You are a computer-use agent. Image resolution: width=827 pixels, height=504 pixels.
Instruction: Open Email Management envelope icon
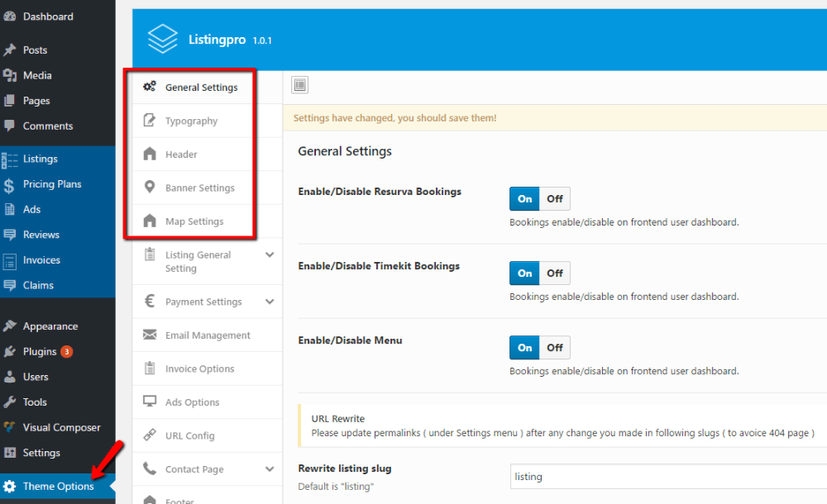(x=149, y=335)
